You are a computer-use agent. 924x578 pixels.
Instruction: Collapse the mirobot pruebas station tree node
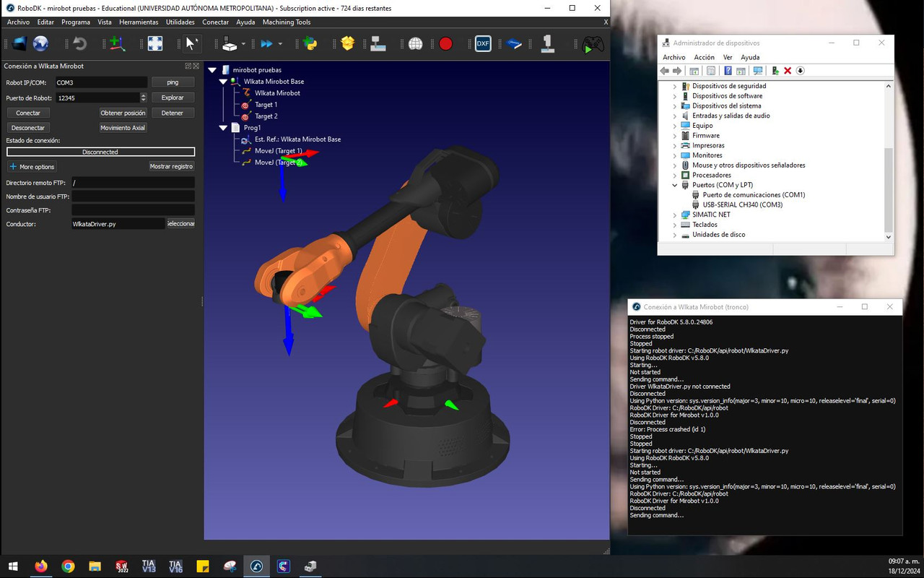coord(212,70)
